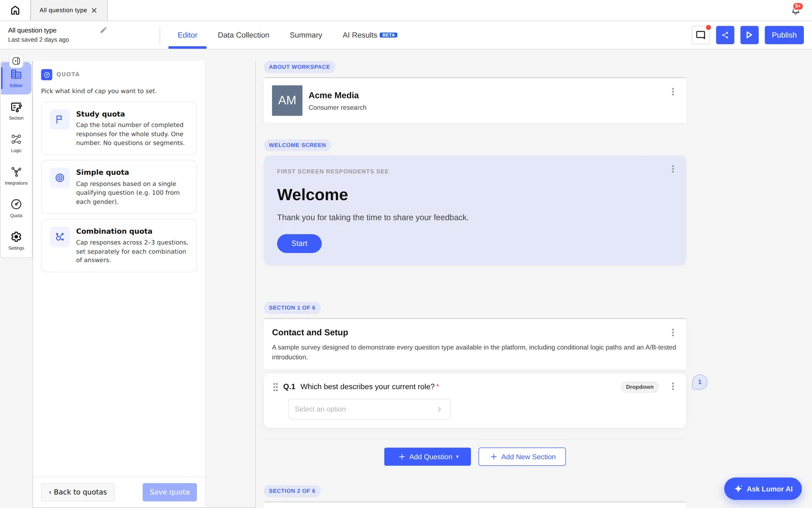Click the share icon button

tap(725, 35)
